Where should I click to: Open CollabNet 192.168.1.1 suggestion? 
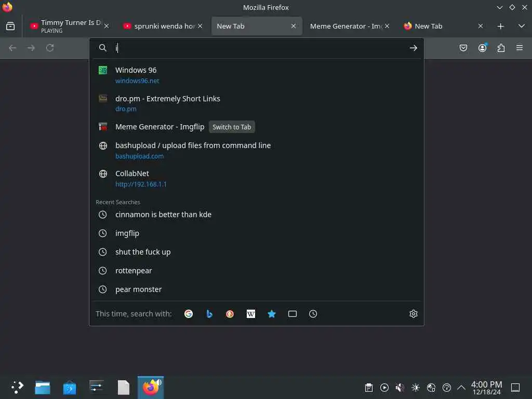point(257,179)
